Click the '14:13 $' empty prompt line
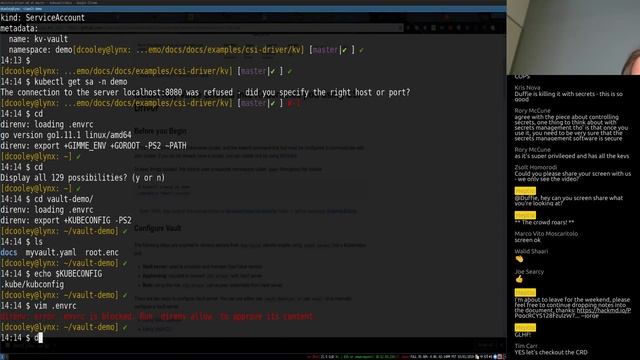 click(15, 60)
